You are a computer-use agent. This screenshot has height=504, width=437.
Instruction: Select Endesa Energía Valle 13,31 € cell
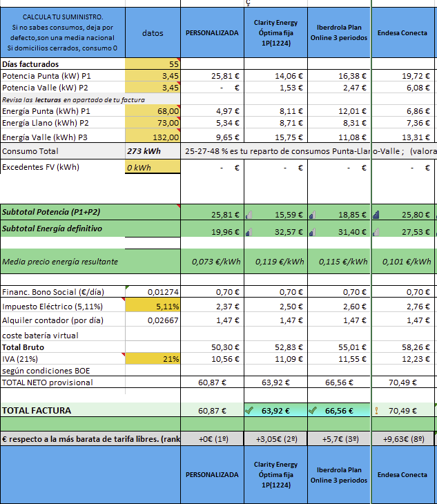click(x=402, y=136)
